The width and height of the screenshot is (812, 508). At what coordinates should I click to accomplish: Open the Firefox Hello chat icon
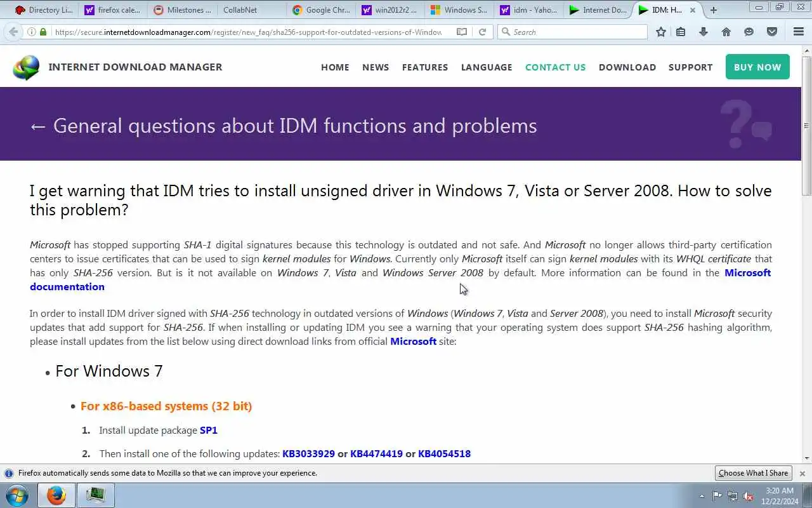click(749, 32)
